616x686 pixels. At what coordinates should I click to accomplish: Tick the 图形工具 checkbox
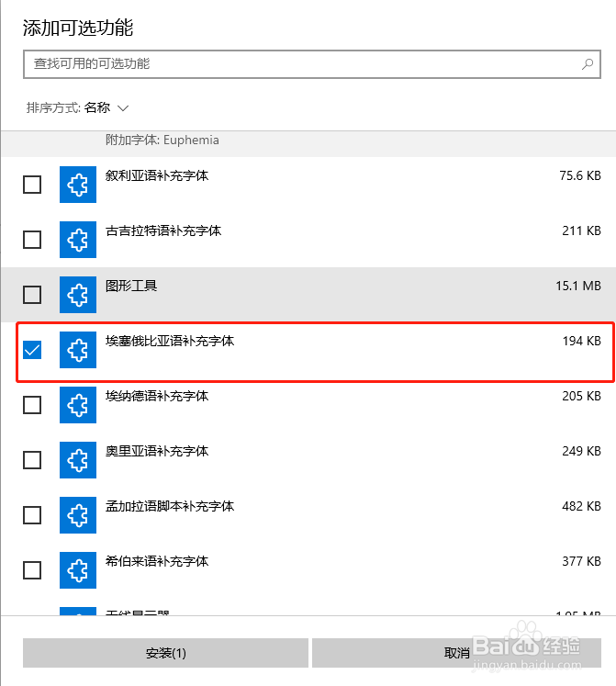32,295
